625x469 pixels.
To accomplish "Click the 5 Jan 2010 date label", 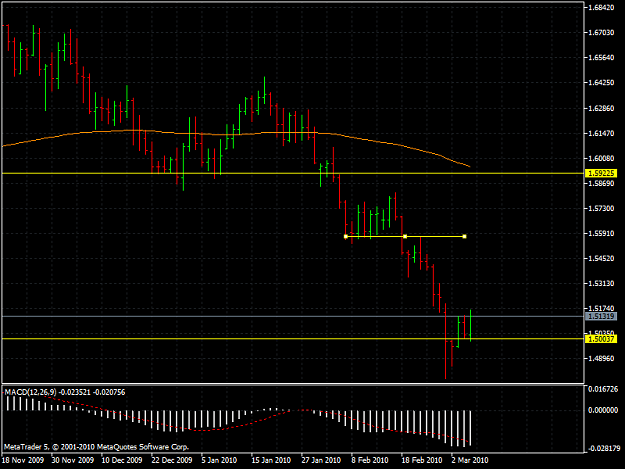I will click(219, 460).
